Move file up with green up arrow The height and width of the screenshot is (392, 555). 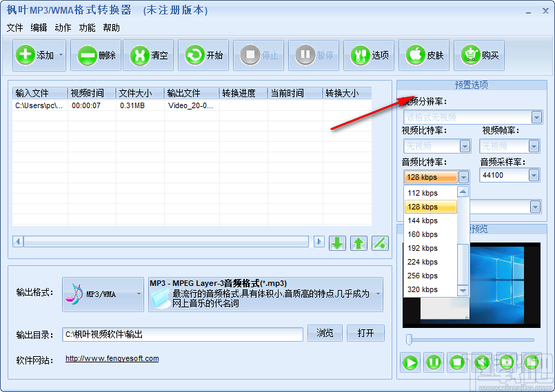(359, 243)
